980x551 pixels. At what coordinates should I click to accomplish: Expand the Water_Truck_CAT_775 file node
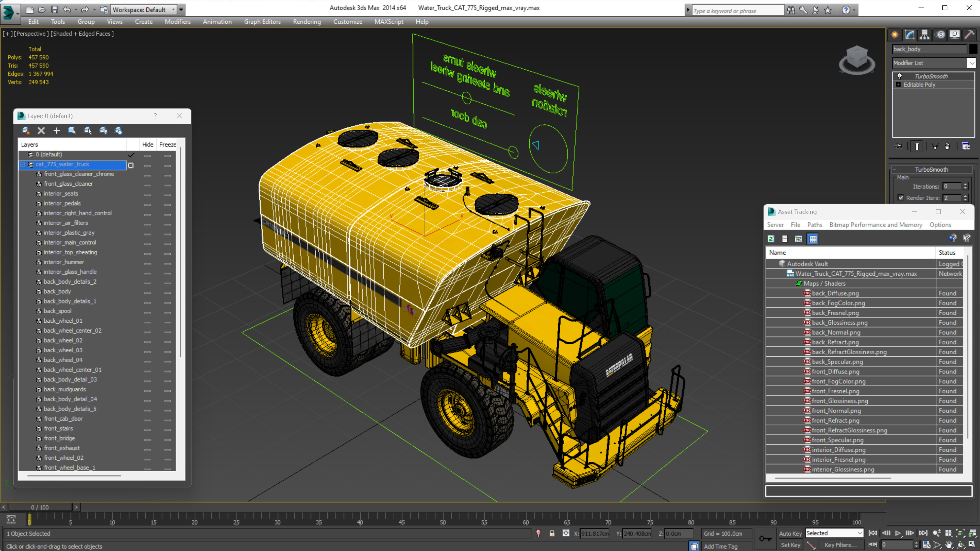click(x=782, y=273)
